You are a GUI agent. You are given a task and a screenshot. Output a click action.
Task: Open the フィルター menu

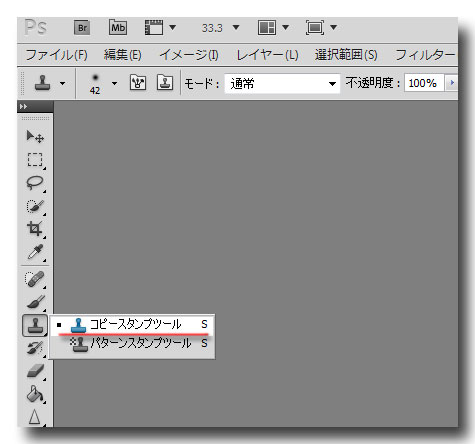coord(425,55)
